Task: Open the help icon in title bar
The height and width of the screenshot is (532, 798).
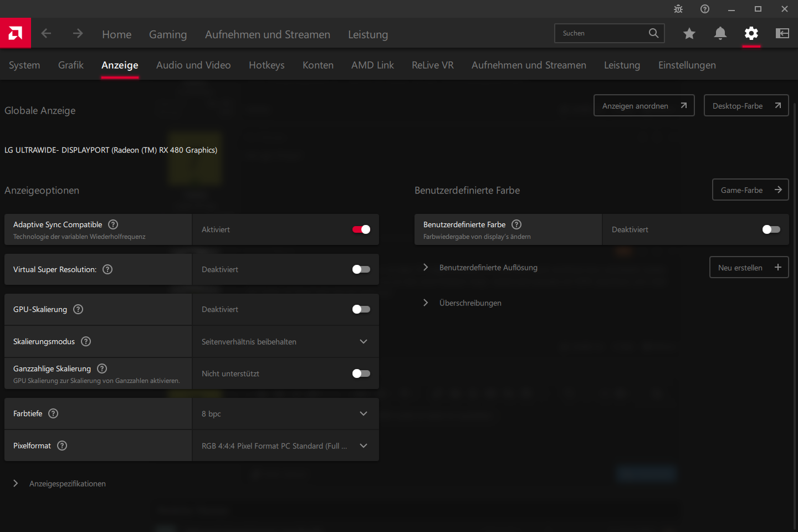Action: [x=705, y=9]
